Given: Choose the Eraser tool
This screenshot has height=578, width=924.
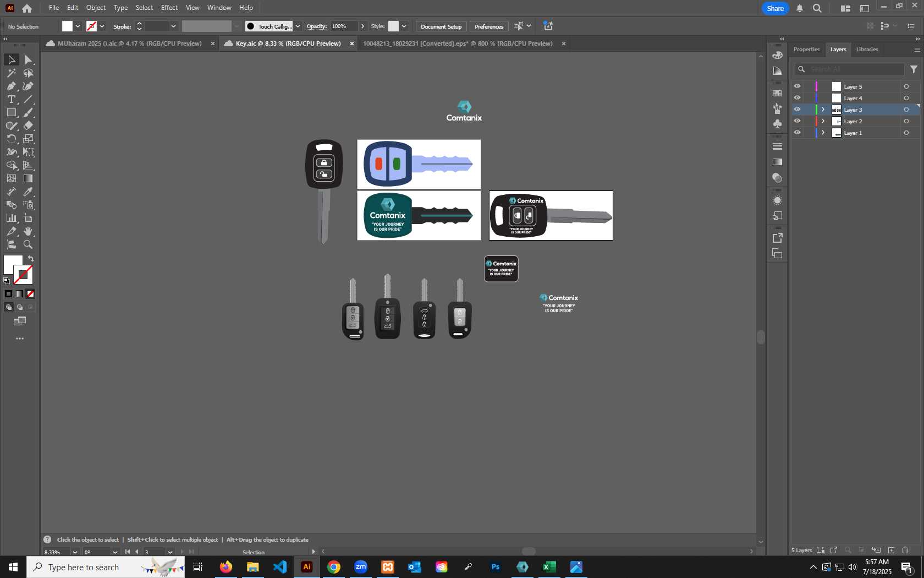Looking at the screenshot, I should point(29,126).
